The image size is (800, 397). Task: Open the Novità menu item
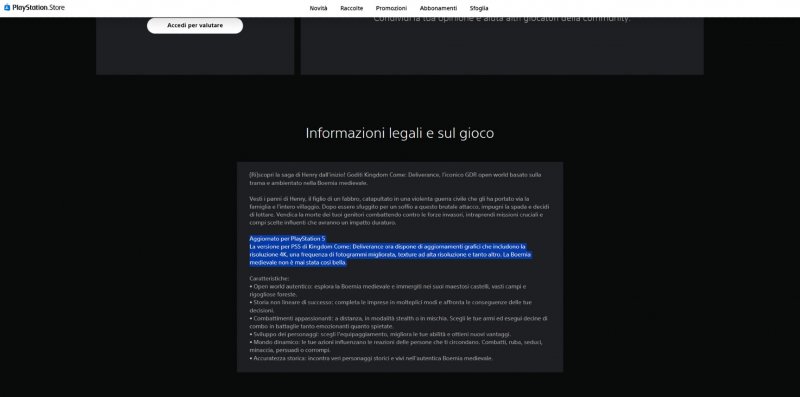coord(318,8)
